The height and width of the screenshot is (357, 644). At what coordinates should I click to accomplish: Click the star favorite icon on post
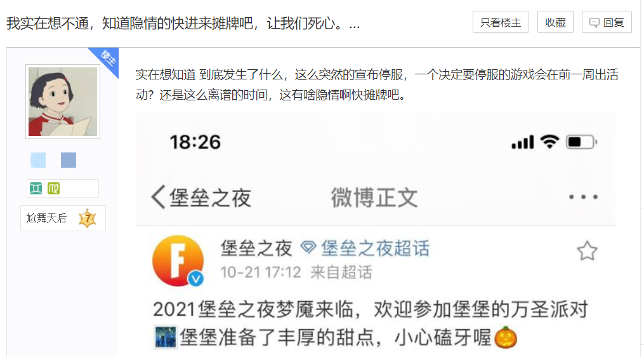point(587,251)
